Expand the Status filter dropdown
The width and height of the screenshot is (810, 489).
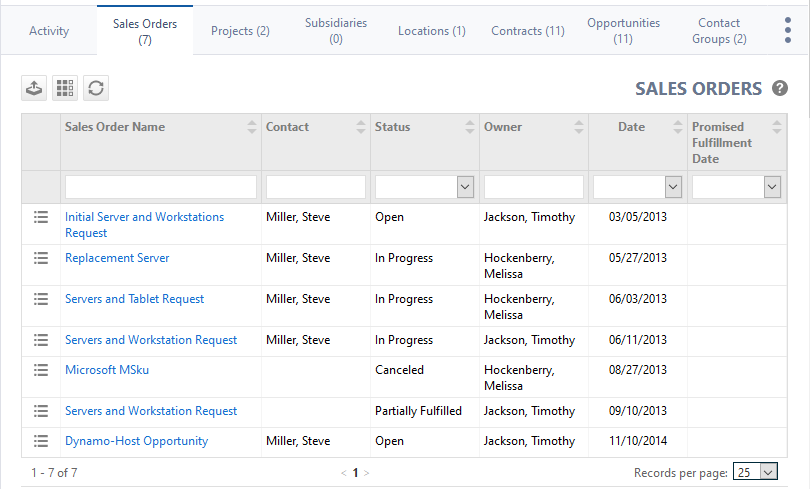465,187
